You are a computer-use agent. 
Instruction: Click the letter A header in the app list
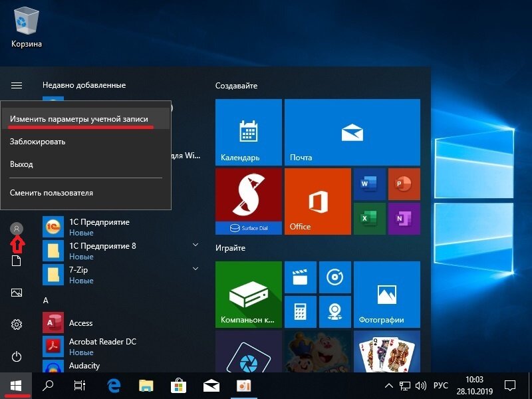(46, 301)
